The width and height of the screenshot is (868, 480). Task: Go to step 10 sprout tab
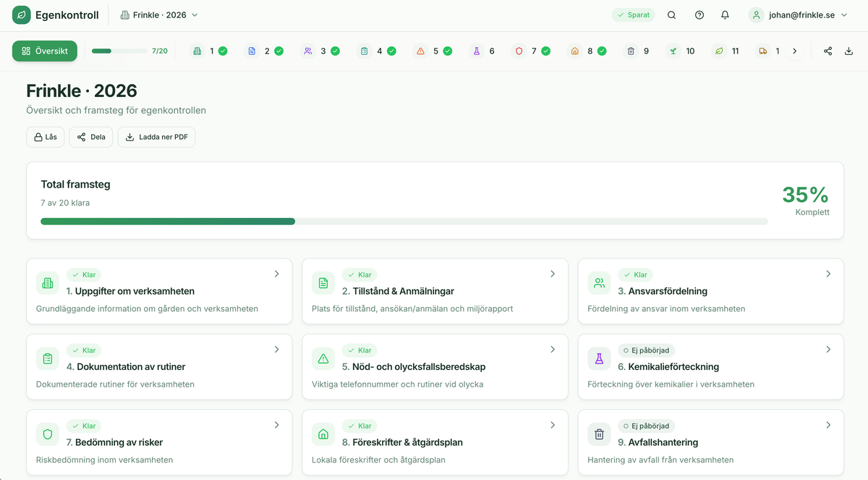pos(682,51)
